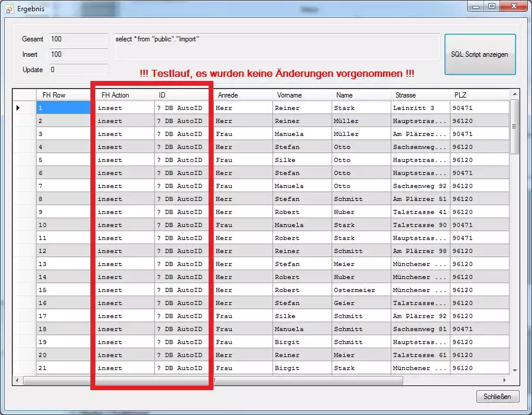Viewport: 532px width, 415px height.
Task: Click the vertical scrollbar down arrow
Action: (514, 369)
